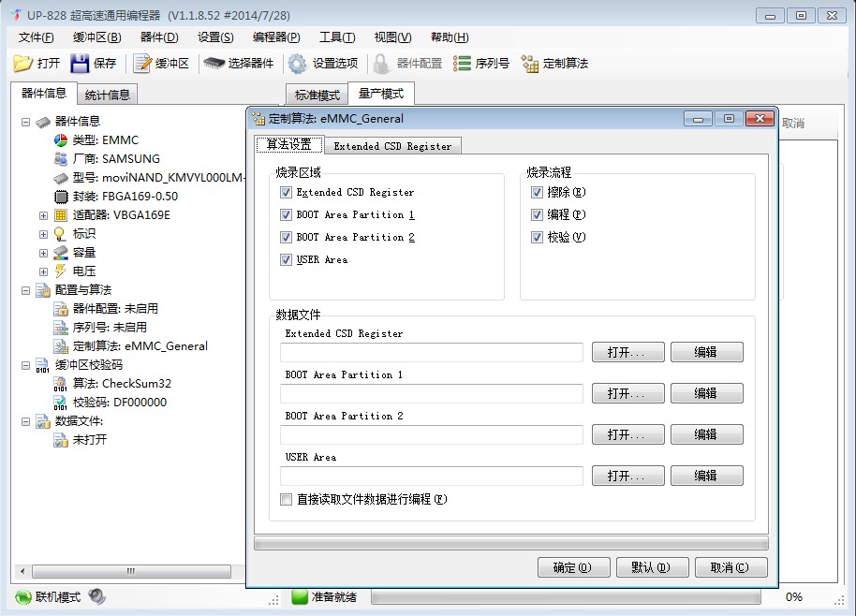The height and width of the screenshot is (616, 856).
Task: Enable 直接读取文件数据进行编程 checkbox
Action: click(x=286, y=499)
